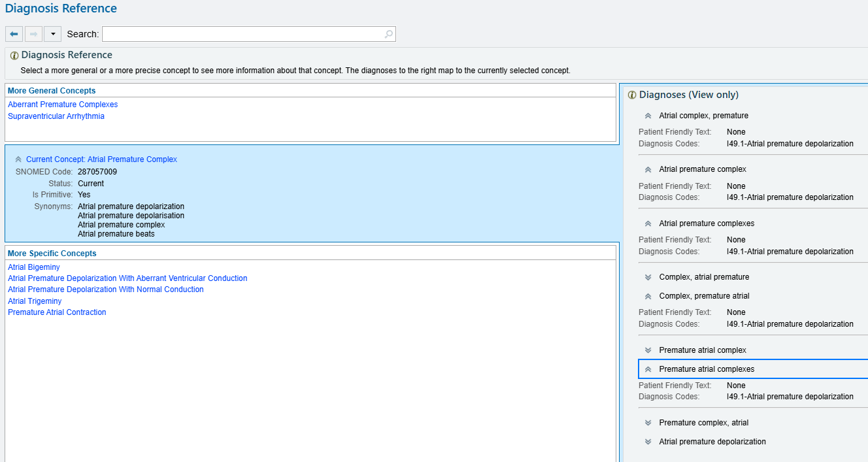868x462 pixels.
Task: Expand the 'Complex, atrial premature' diagnosis
Action: click(x=648, y=277)
